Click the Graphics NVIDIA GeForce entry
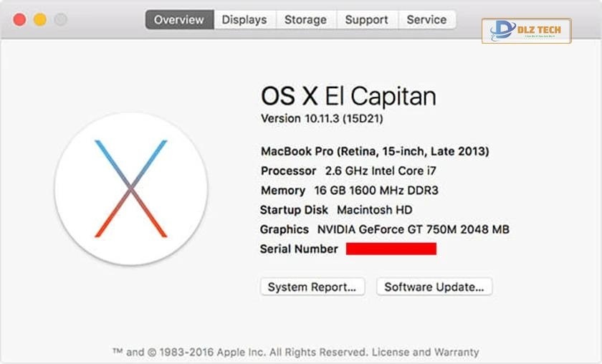Screen dimensions: 602x364 click(385, 229)
